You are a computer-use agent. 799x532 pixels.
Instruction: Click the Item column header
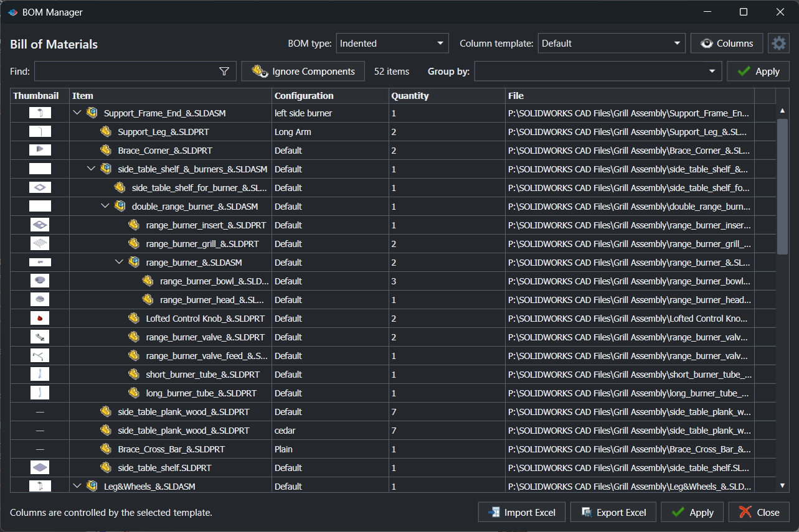(171, 96)
